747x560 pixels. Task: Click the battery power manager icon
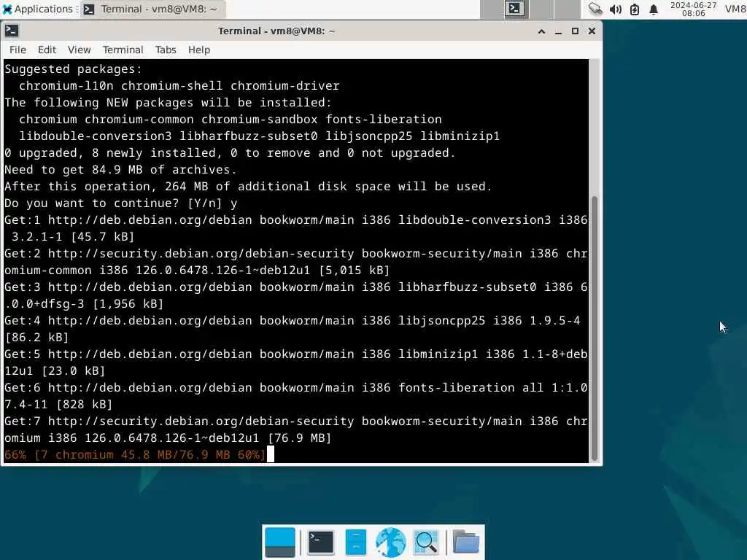634,9
